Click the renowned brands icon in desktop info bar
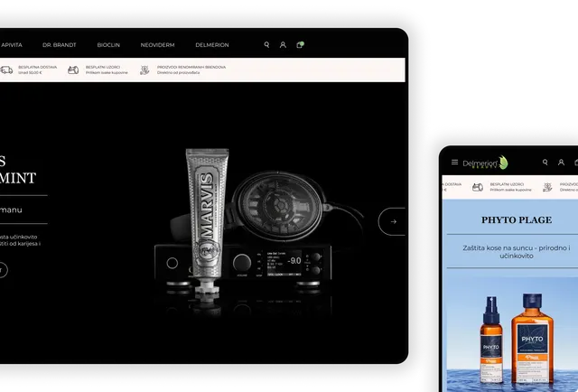 (144, 70)
